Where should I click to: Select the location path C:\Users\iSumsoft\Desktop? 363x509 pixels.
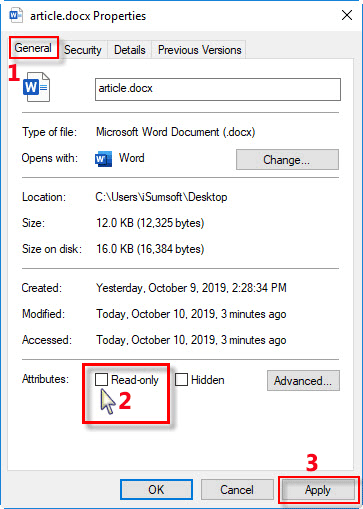161,197
